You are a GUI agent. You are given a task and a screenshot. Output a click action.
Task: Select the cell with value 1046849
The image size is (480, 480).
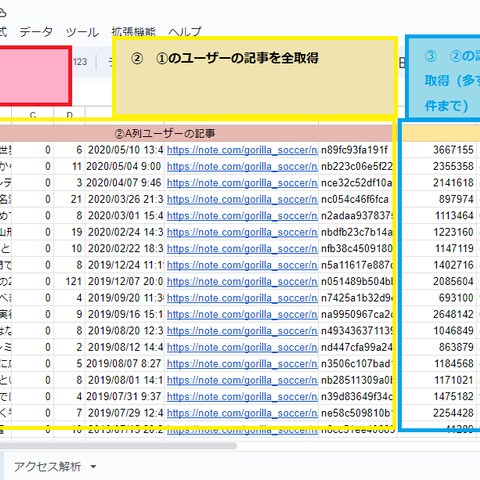(438, 331)
